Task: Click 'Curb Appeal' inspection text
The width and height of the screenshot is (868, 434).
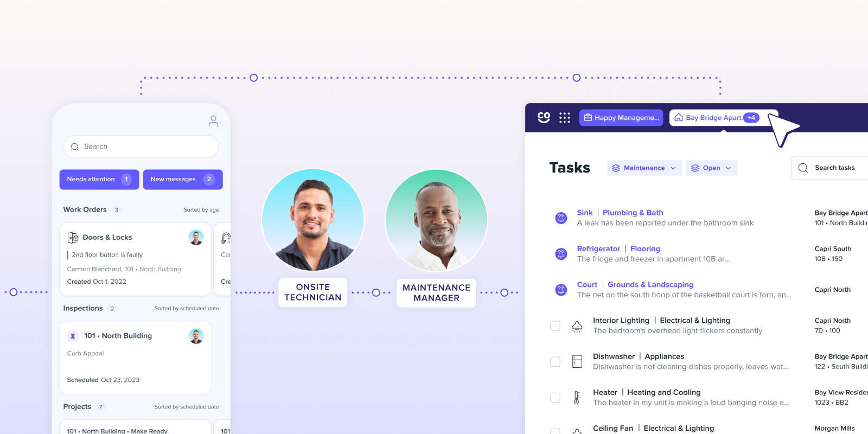Action: coord(85,354)
